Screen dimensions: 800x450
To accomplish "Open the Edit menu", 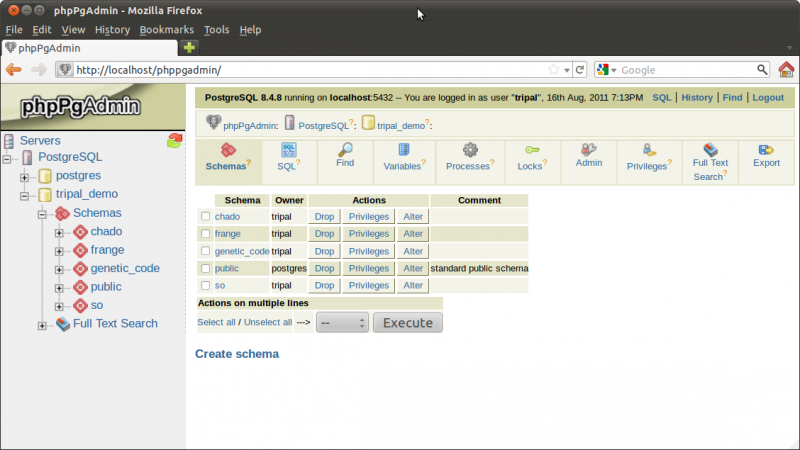I will [42, 30].
